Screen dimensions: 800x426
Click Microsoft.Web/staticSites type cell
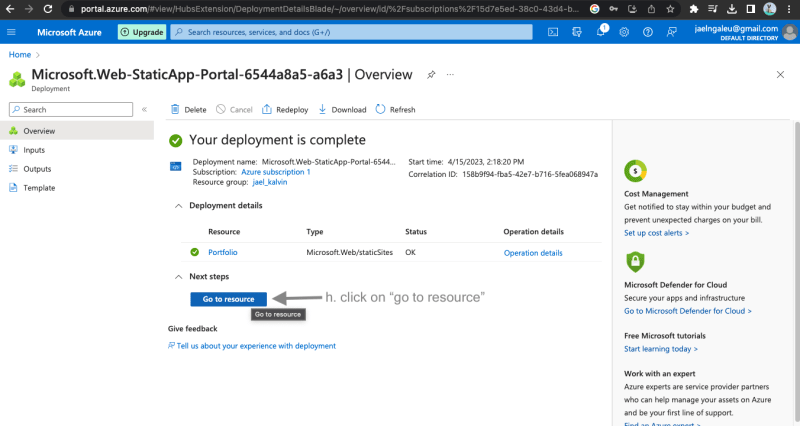349,252
